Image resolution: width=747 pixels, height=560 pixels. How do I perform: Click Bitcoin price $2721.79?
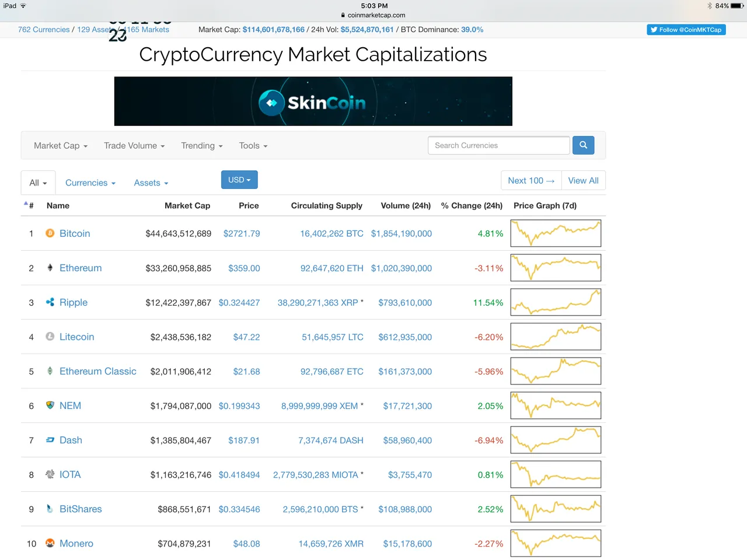242,233
